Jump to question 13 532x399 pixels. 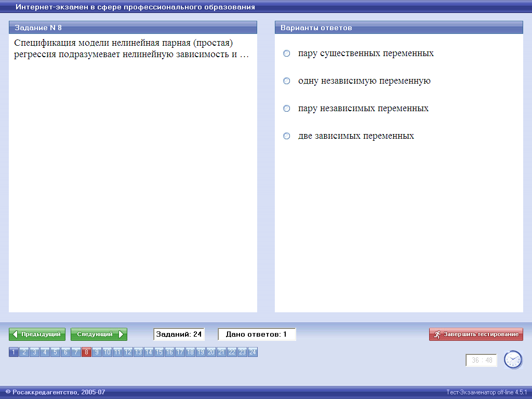pos(138,352)
